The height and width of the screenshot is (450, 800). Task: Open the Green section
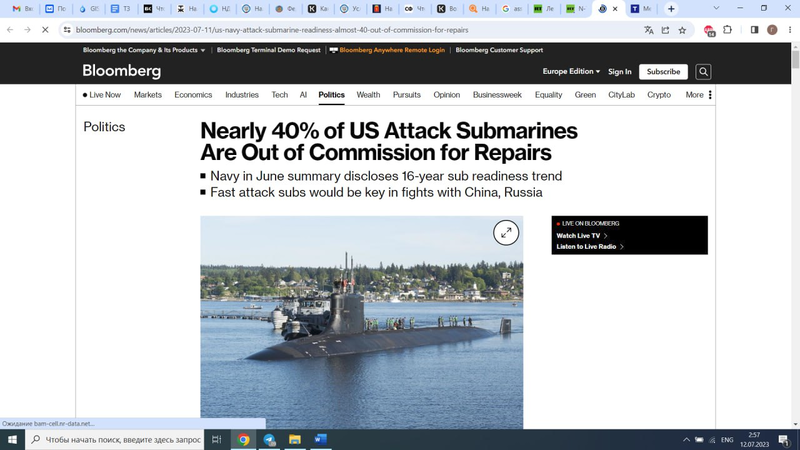tap(585, 95)
